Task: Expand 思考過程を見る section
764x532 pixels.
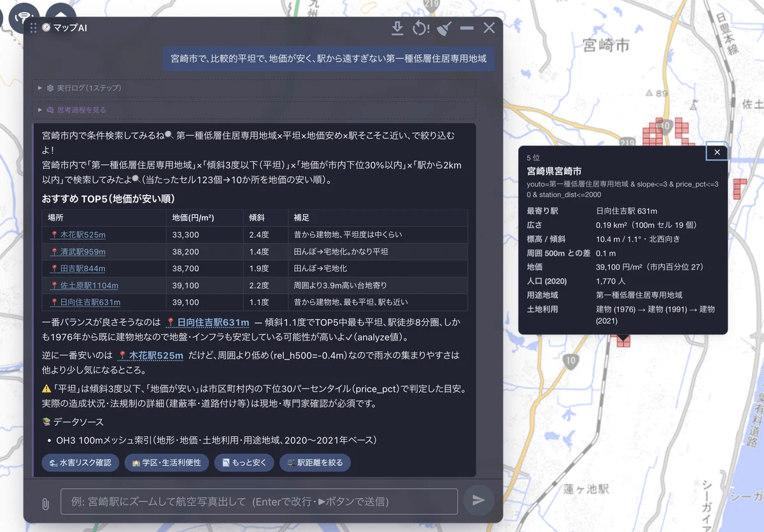Action: (x=254, y=110)
